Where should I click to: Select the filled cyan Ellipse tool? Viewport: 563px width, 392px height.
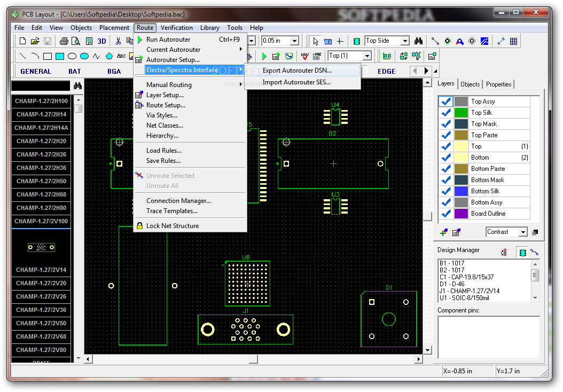(84, 56)
